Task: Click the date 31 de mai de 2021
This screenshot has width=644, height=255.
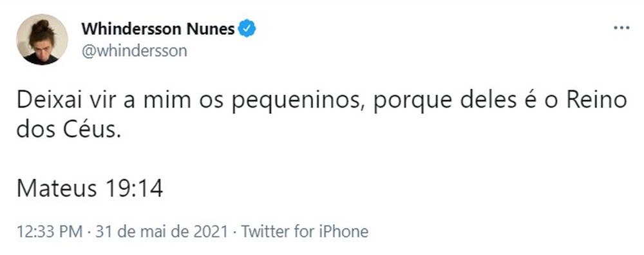Action: (162, 232)
